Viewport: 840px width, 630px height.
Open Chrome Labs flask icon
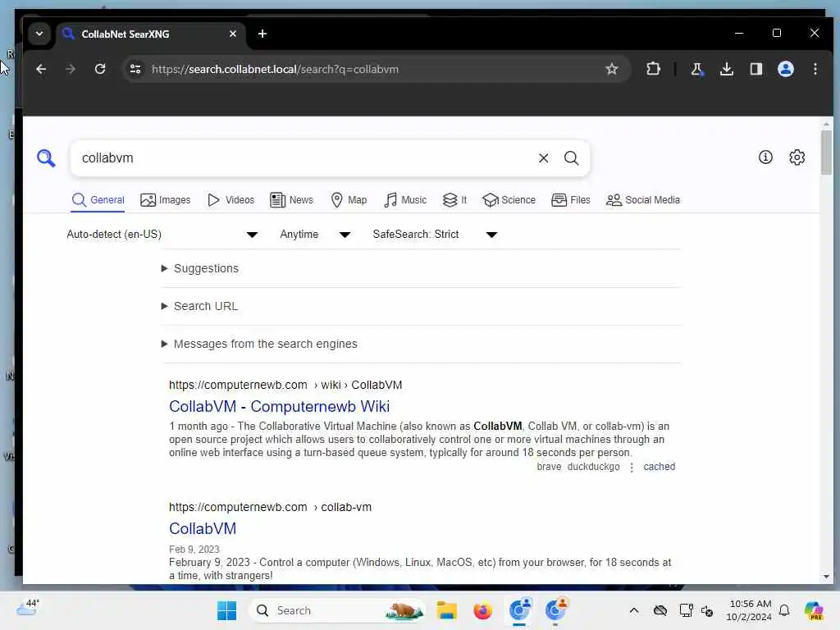696,69
